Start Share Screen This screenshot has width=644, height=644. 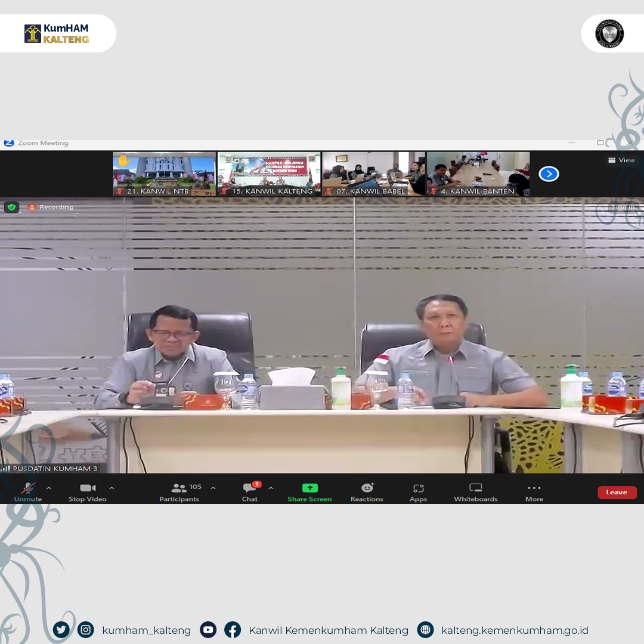click(x=309, y=491)
